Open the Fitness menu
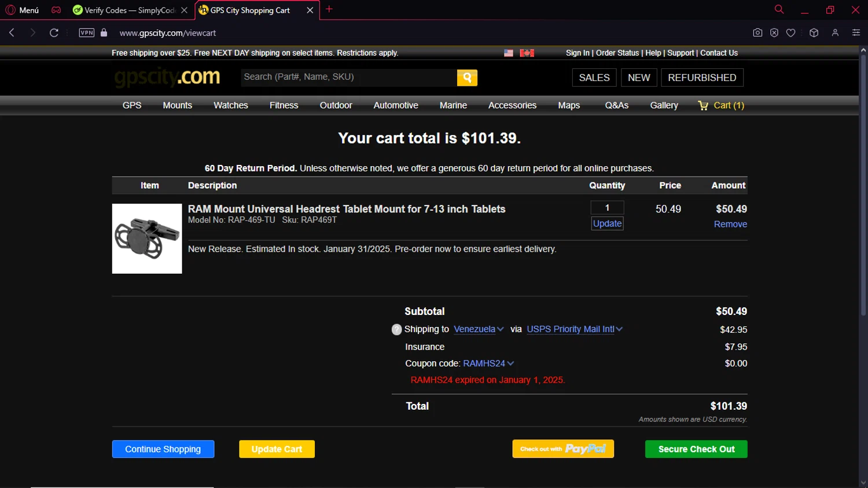868x488 pixels. (284, 105)
